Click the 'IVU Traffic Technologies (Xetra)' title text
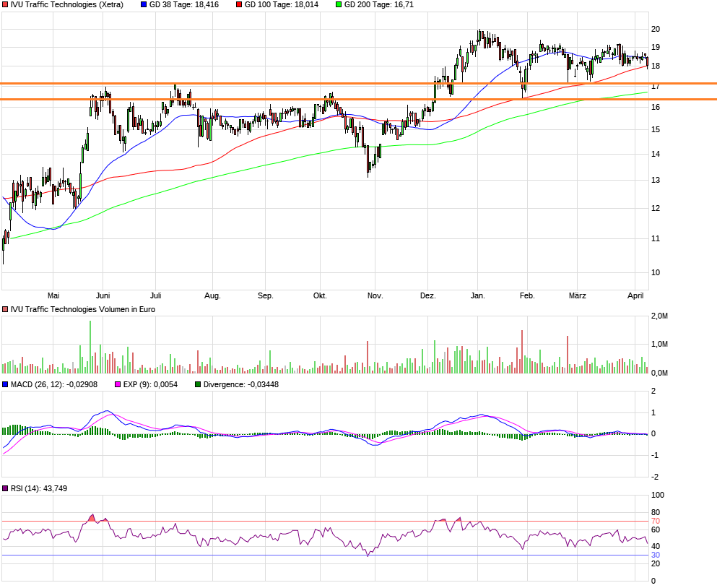 pos(66,4)
